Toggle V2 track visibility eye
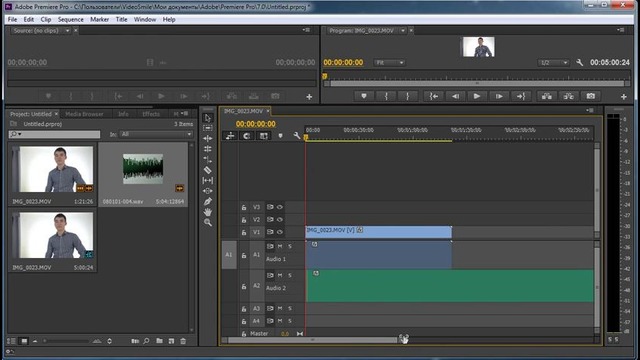Screen dimensions: 640x360 click(280, 220)
